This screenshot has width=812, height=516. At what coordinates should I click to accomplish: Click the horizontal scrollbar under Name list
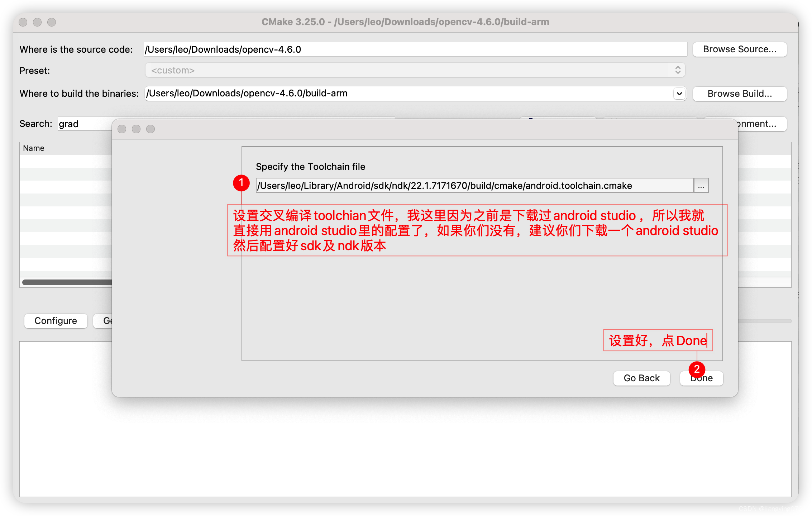[67, 282]
